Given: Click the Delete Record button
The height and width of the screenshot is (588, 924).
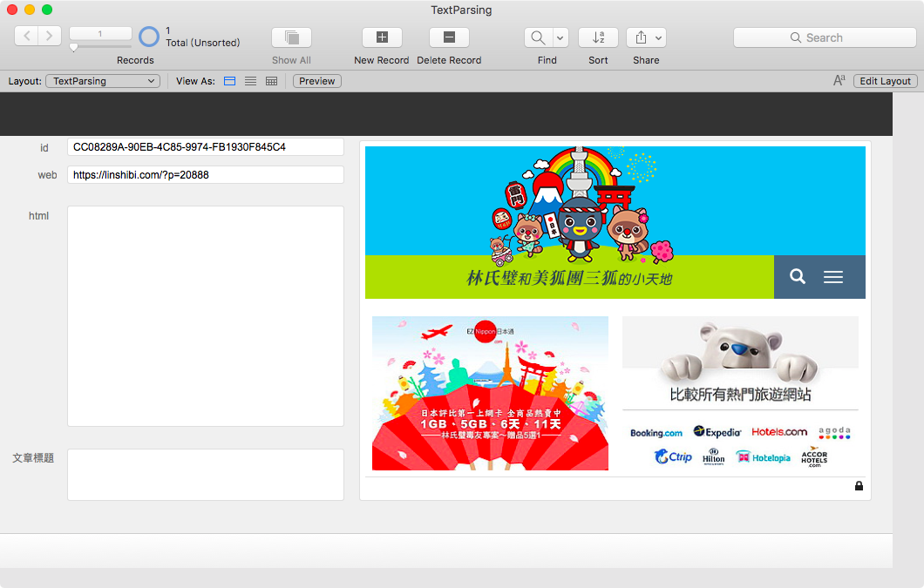Looking at the screenshot, I should point(449,37).
